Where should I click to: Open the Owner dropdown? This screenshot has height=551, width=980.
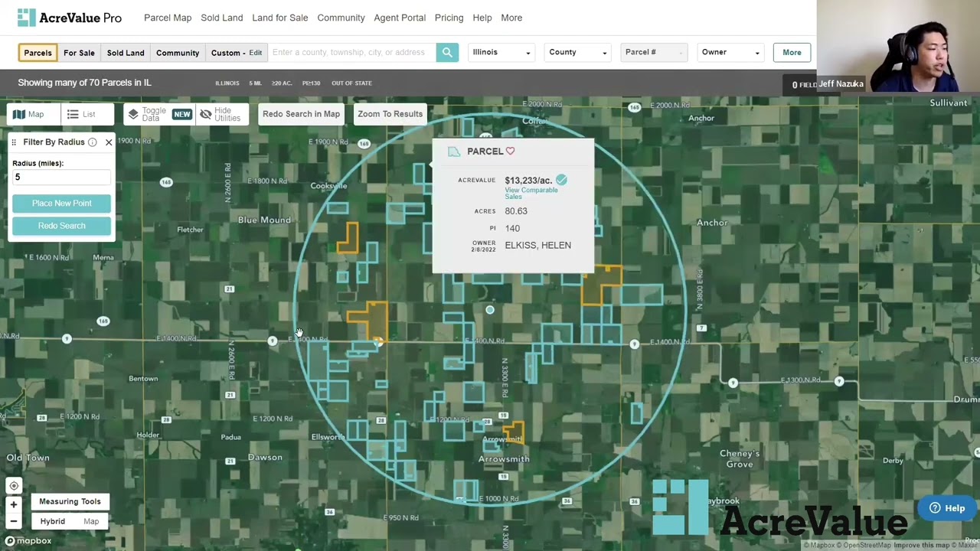pos(730,52)
